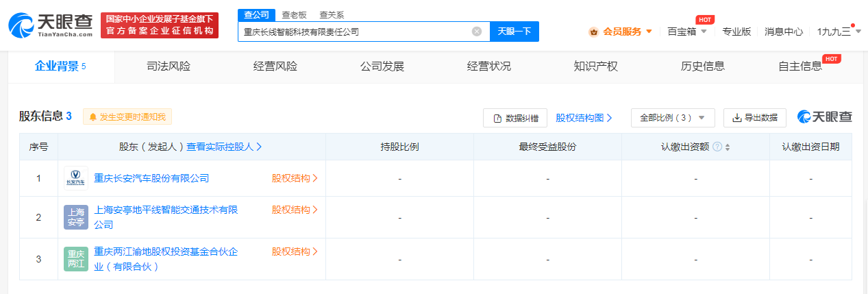Click the 重庆两江 shareholder avatar badge
This screenshot has width=868, height=294.
76,259
